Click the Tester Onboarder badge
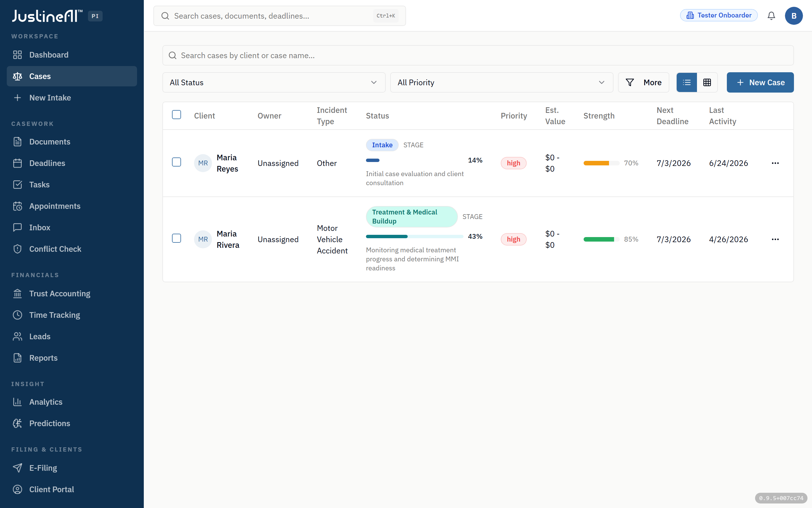This screenshot has width=812, height=508. [x=718, y=16]
